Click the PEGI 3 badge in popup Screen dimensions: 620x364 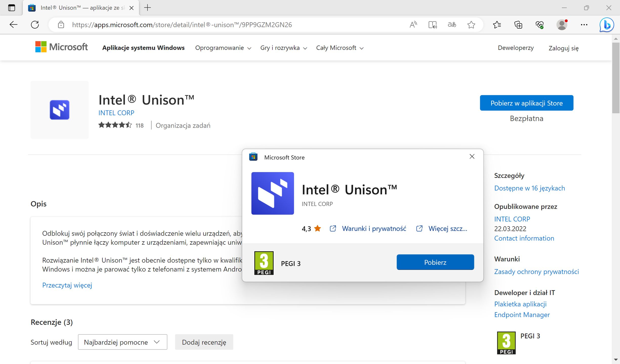(264, 263)
